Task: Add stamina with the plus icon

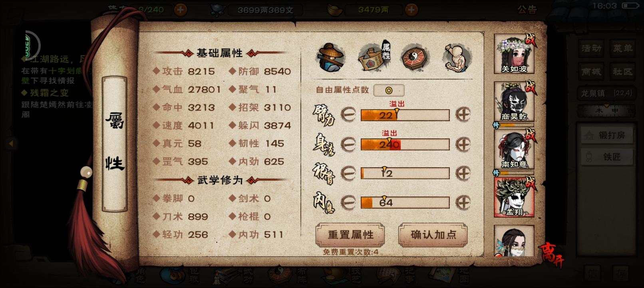Action: pyautogui.click(x=180, y=10)
